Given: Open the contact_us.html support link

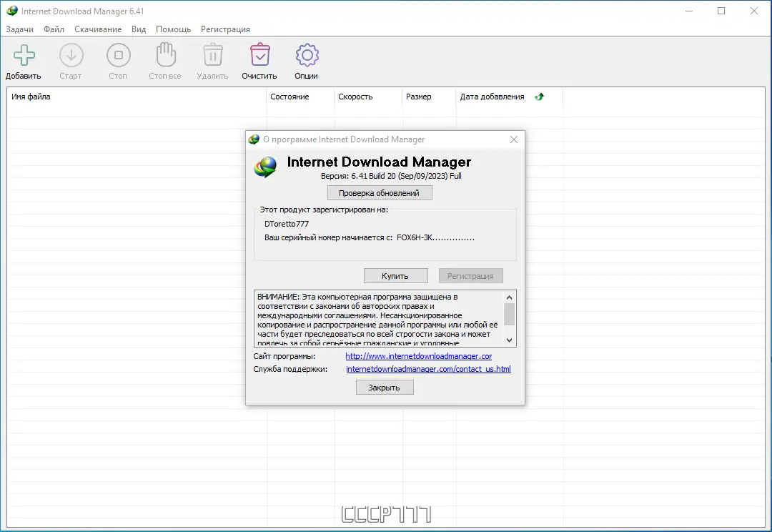Looking at the screenshot, I should 428,369.
